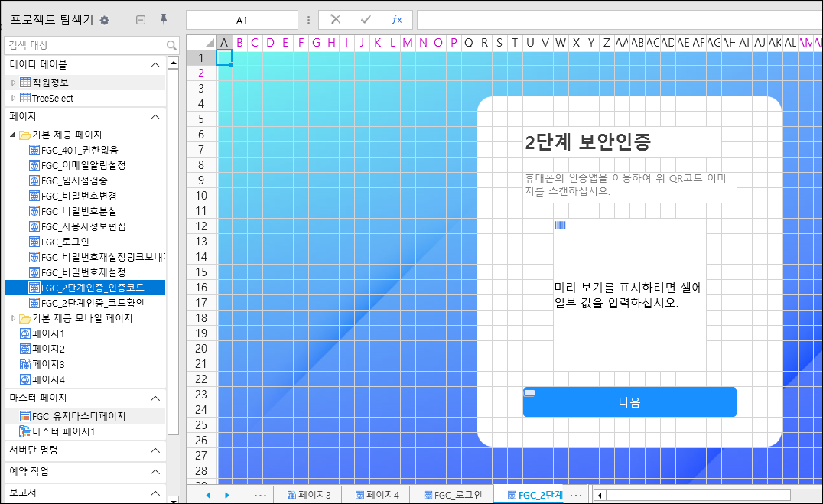Select all cells corner triangle
The image size is (823, 504).
(x=210, y=43)
